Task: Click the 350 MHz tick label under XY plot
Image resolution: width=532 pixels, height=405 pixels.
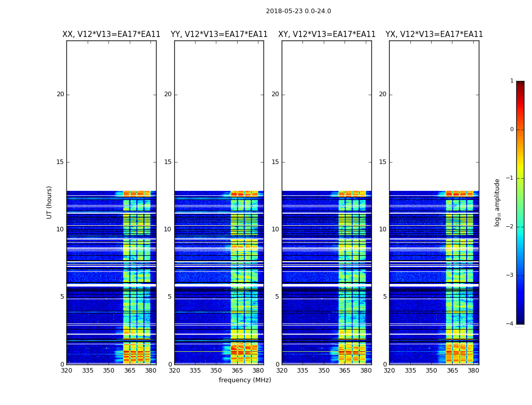Action: (x=324, y=371)
